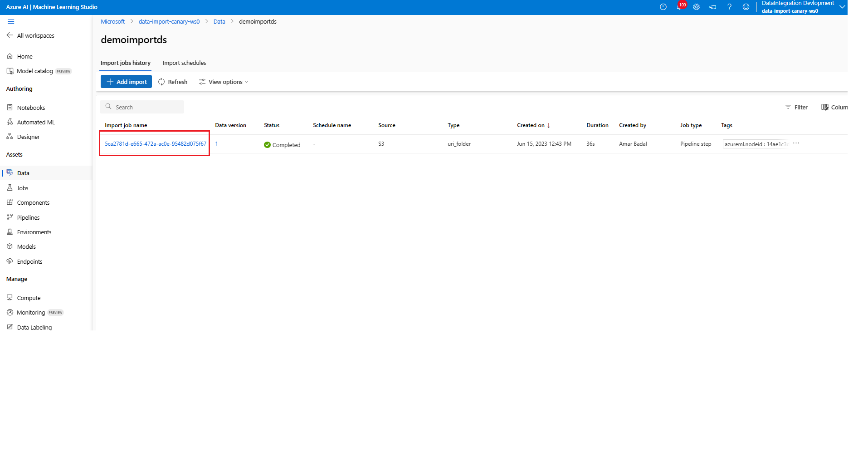This screenshot has height=458, width=868.
Task: Open the row's more options ellipsis
Action: click(796, 143)
